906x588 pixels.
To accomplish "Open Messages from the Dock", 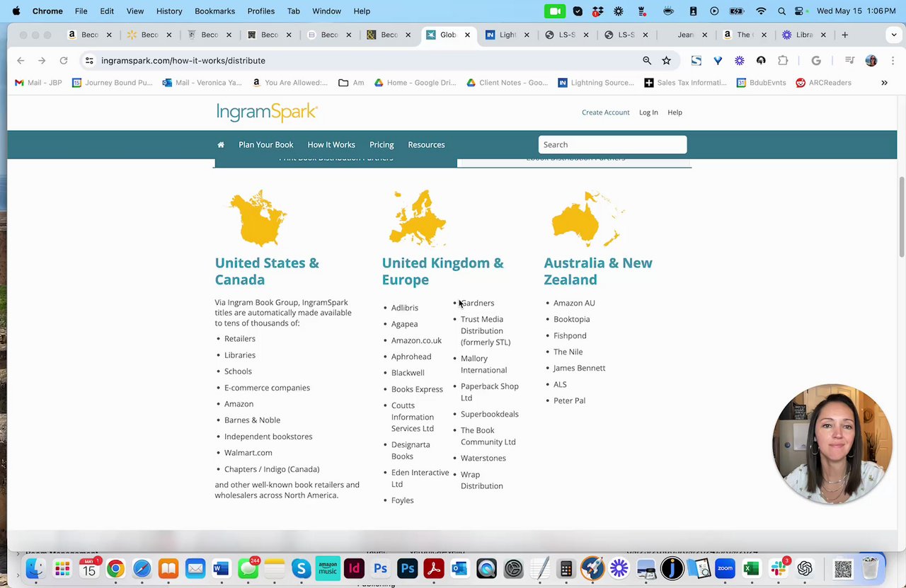I will coord(248,568).
